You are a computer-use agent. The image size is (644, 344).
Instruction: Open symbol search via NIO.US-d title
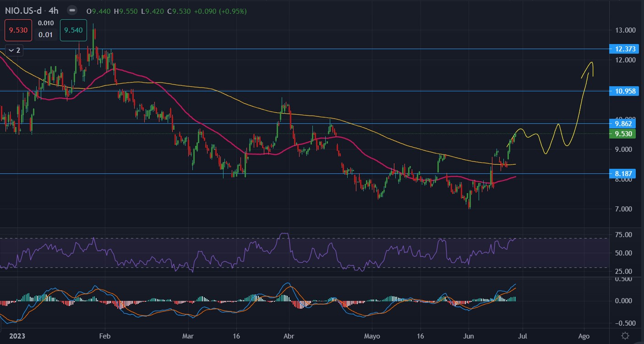tap(23, 11)
